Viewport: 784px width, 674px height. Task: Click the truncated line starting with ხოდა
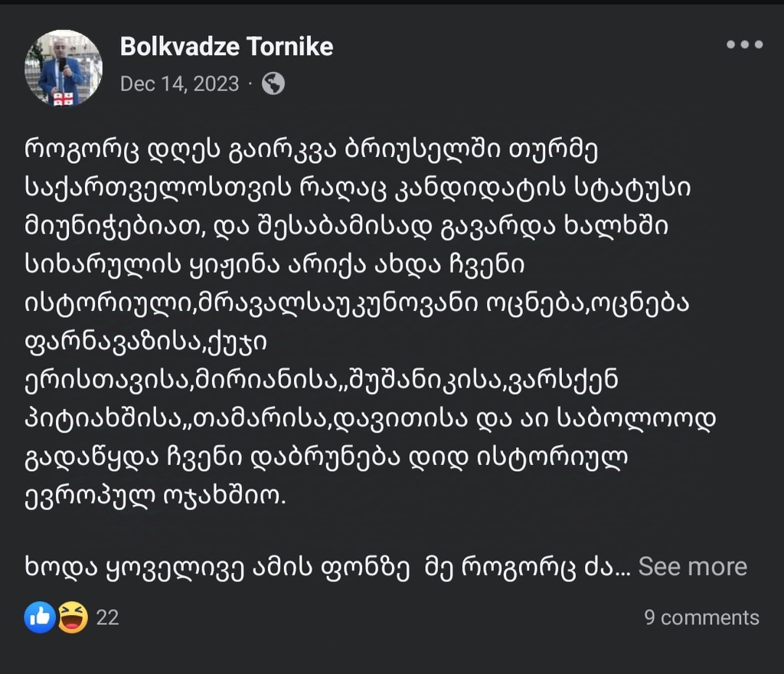point(322,567)
